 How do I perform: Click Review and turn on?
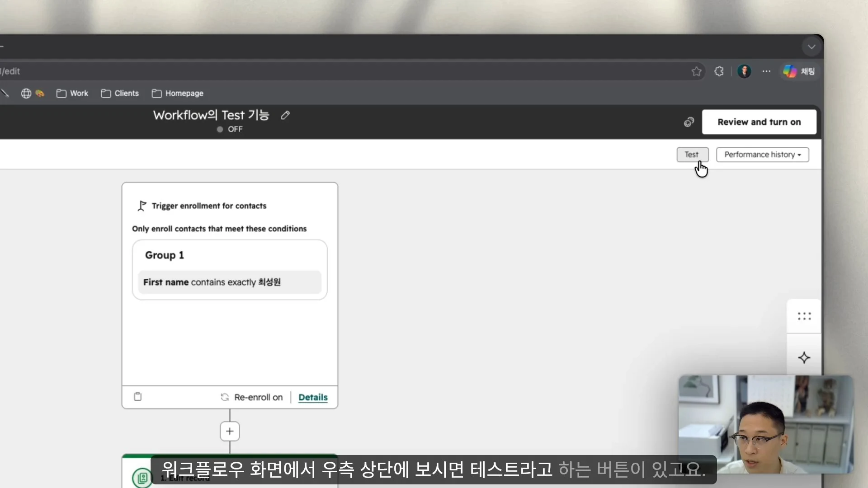[x=759, y=122]
